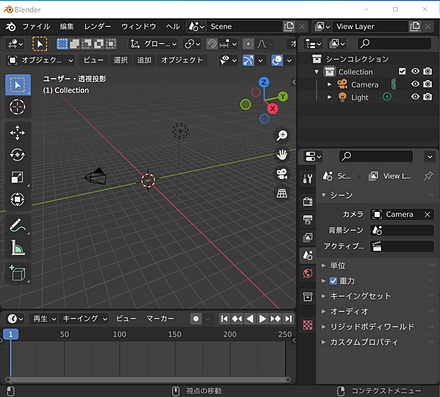Select the Measure tool
440x397 pixels.
[x=17, y=248]
